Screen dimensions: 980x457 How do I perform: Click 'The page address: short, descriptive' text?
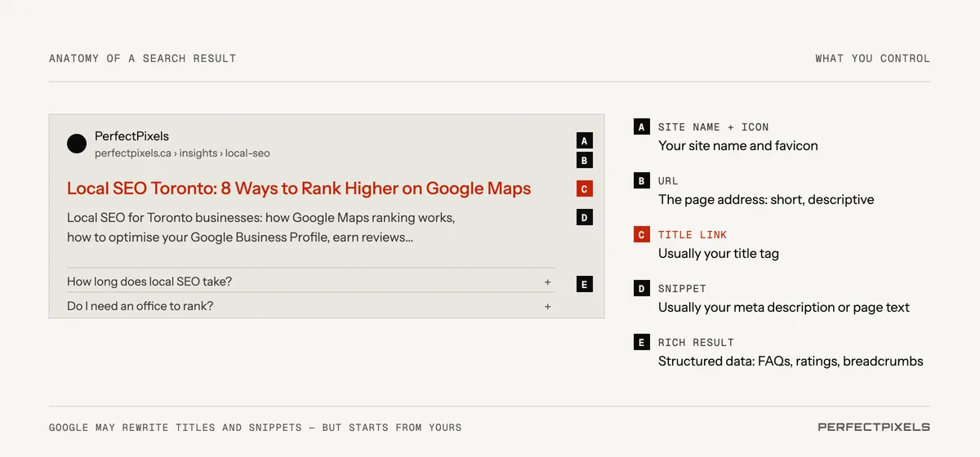[766, 200]
